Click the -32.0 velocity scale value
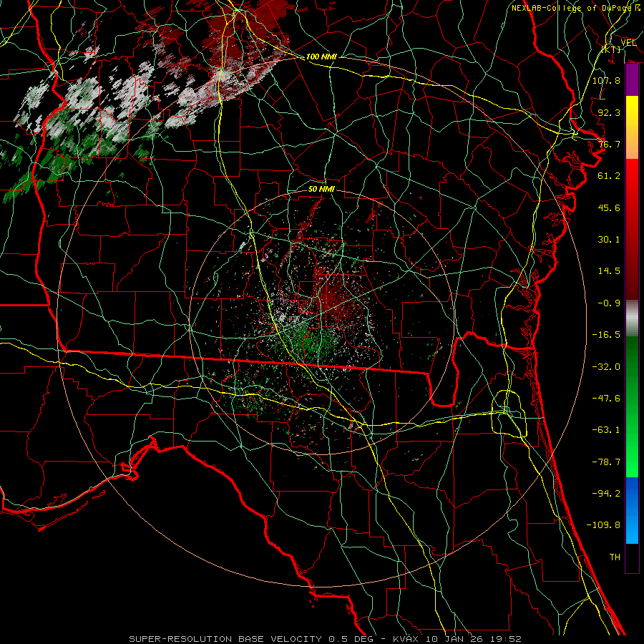The width and height of the screenshot is (644, 644). [x=606, y=367]
